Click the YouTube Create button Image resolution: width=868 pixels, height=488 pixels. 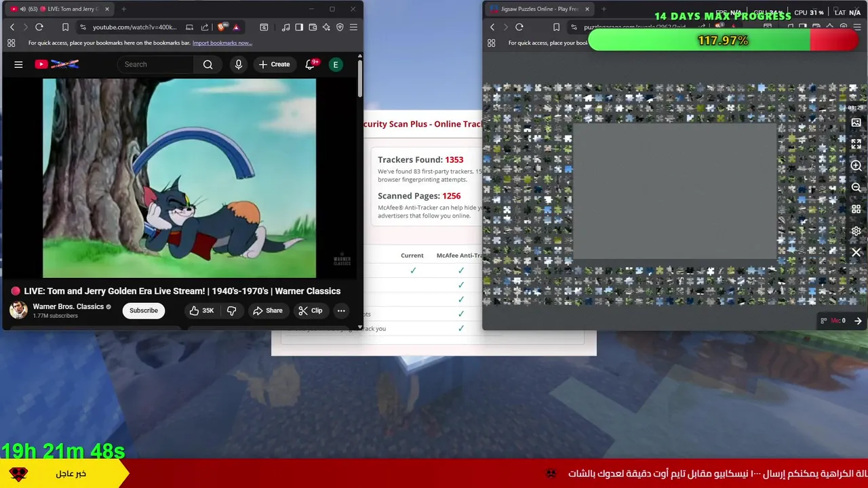point(274,64)
